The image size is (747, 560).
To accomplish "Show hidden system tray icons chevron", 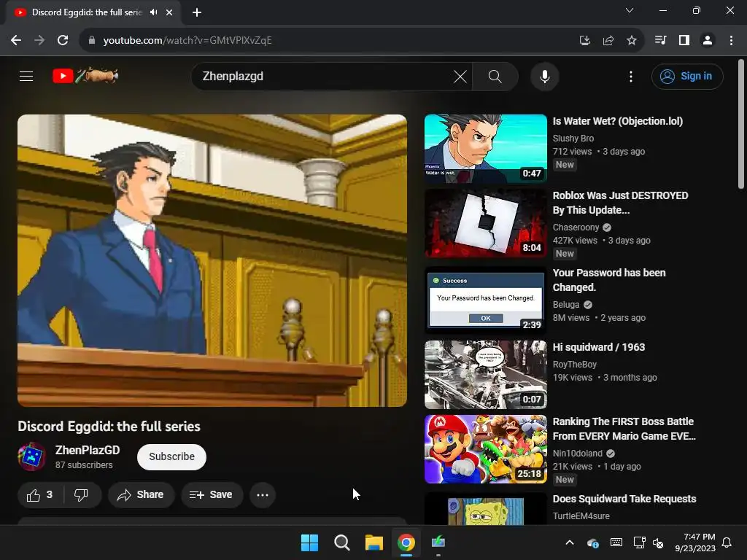I will click(x=569, y=542).
